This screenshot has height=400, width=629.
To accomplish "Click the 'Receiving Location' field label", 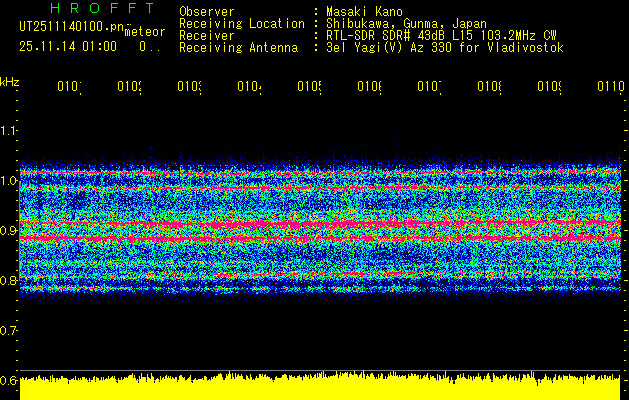I will click(242, 24).
